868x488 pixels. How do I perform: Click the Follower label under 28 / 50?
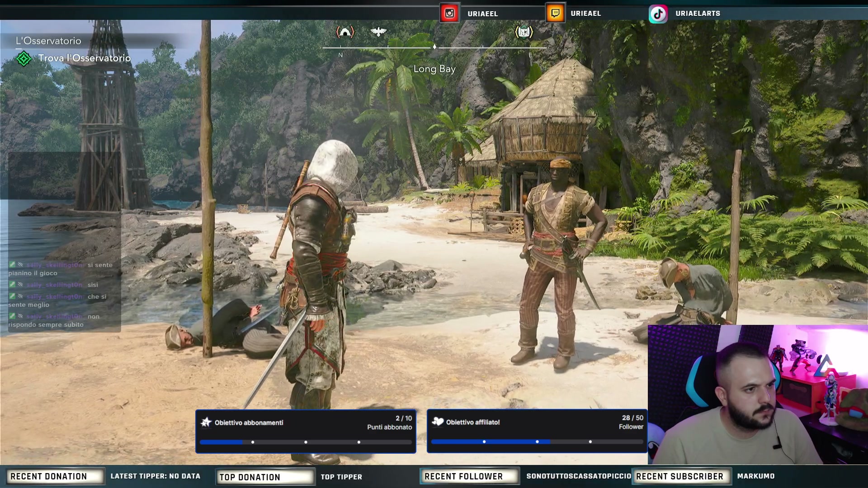[x=631, y=427]
